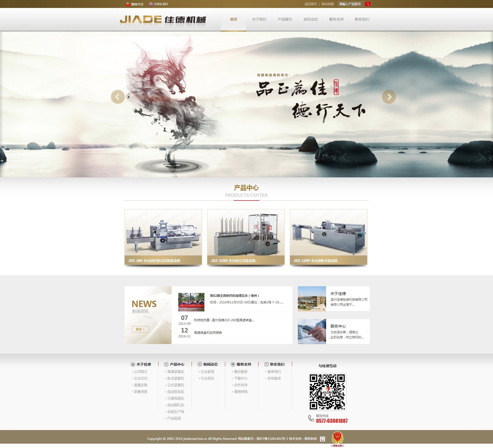Screen dimensions: 493x448
Task: Open the 关于我们 navigation menu
Action: pyautogui.click(x=259, y=19)
